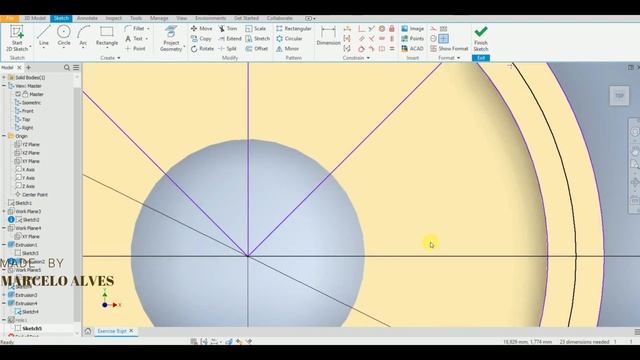
Task: Select the Copy tool
Action: click(201, 38)
